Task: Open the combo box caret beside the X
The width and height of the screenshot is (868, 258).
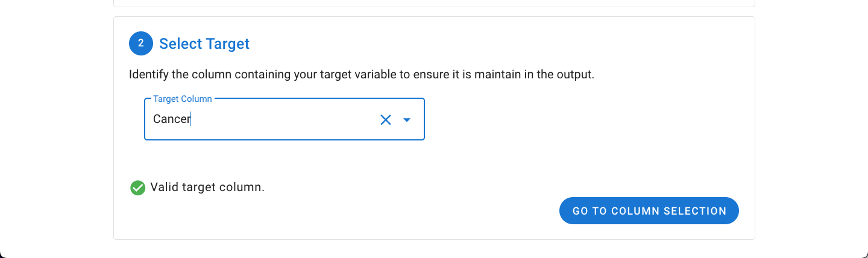Action: (x=407, y=120)
